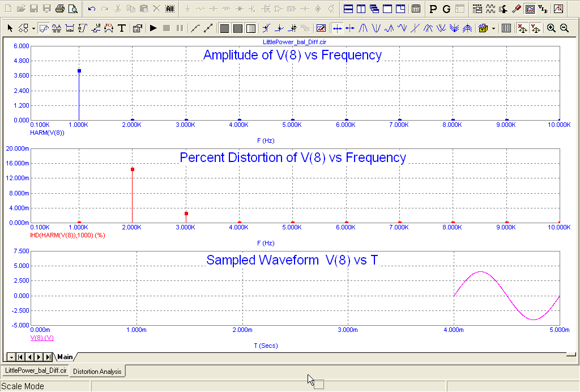Click 'Percent Distortion of V(8) vs Frequency' title

click(293, 157)
